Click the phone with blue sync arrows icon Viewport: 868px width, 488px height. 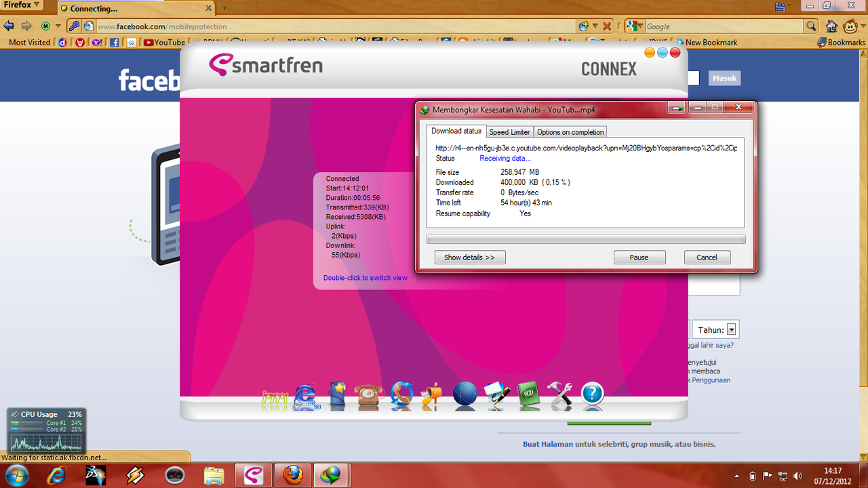pyautogui.click(x=401, y=395)
